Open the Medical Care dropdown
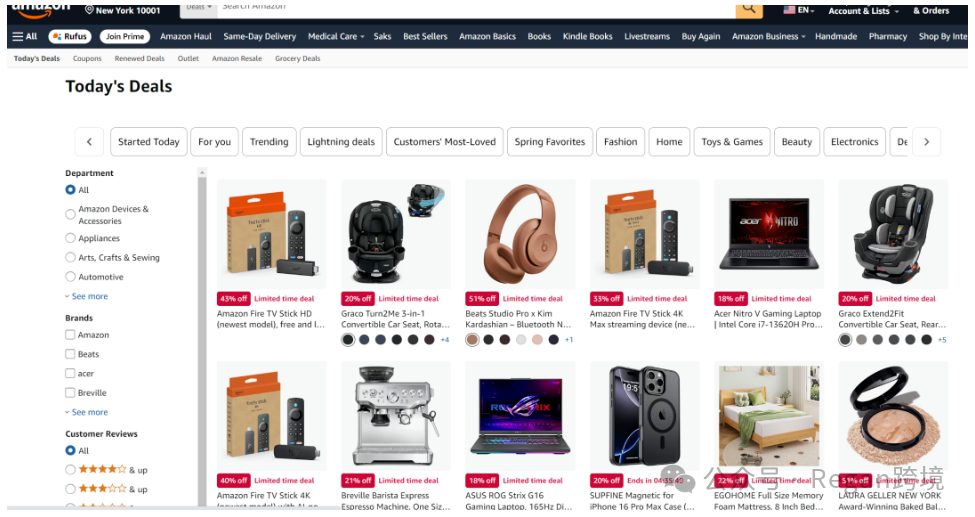The height and width of the screenshot is (517, 975). [336, 37]
